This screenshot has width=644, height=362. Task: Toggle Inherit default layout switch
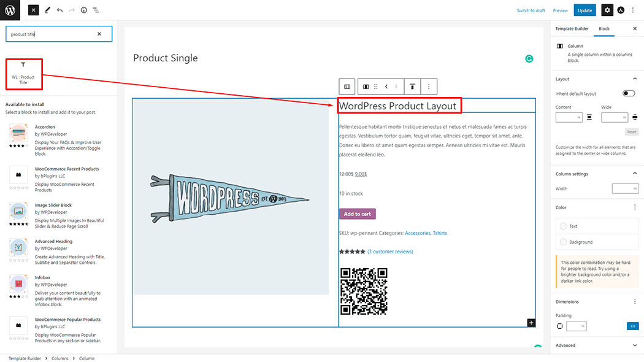tap(629, 94)
